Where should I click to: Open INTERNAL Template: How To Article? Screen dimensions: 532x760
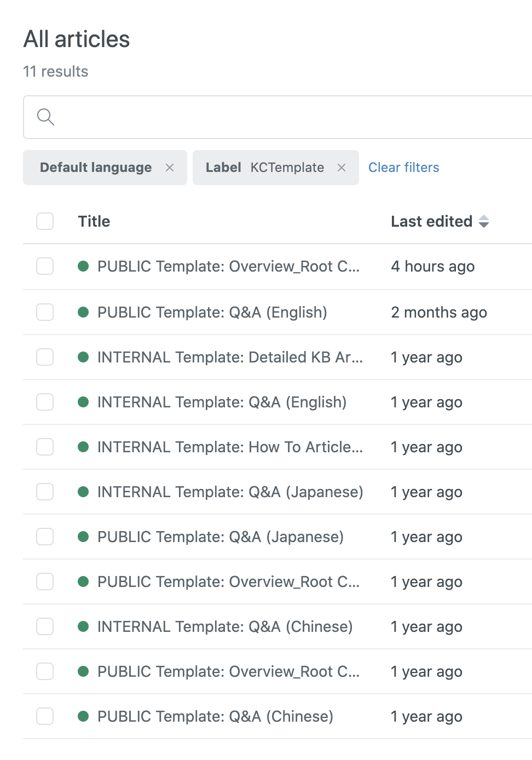pyautogui.click(x=230, y=447)
